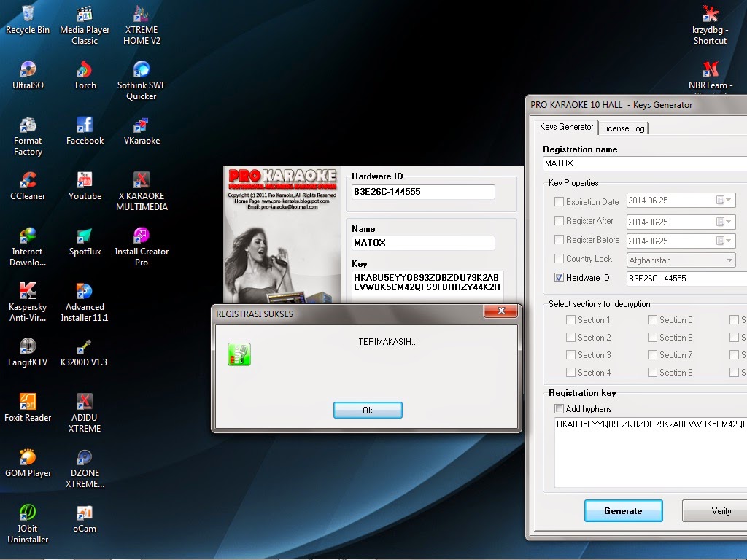Image resolution: width=747 pixels, height=560 pixels.
Task: Click the Registration key text area
Action: point(651,452)
